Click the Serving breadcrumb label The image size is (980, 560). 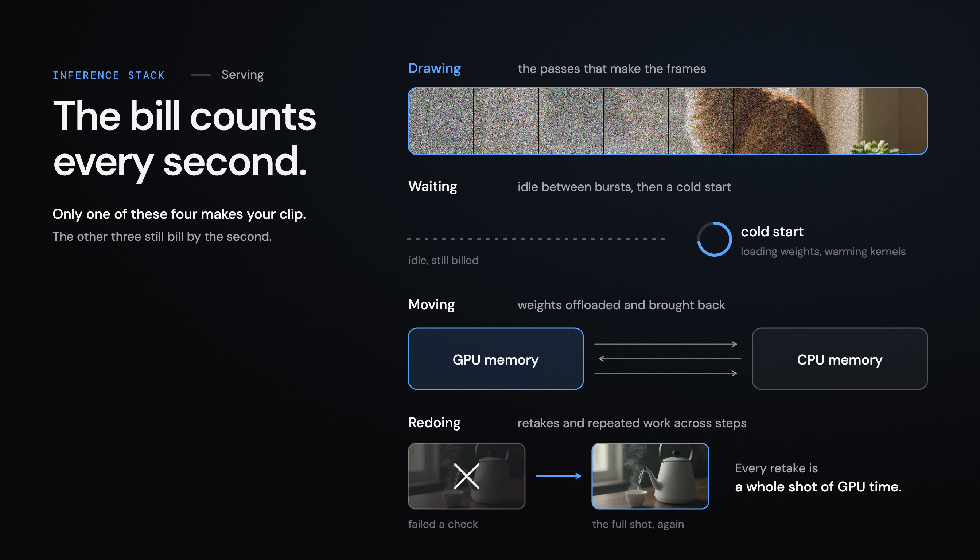pos(243,75)
